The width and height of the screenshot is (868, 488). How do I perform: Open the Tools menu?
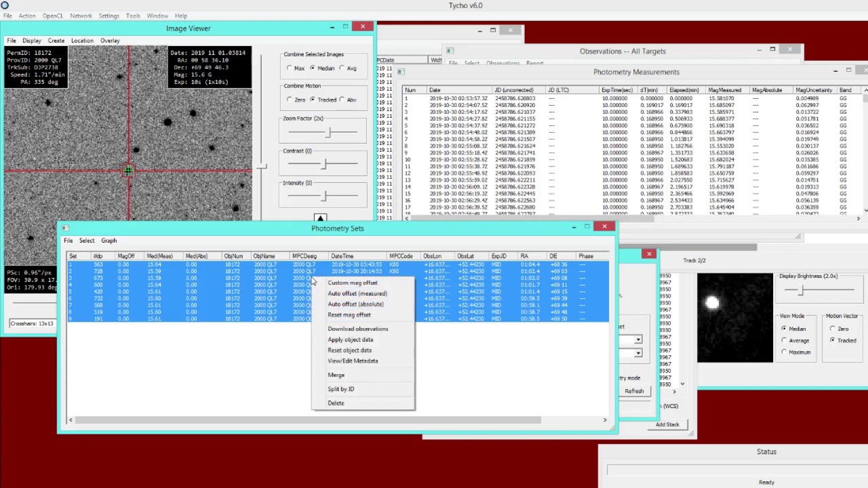[133, 16]
